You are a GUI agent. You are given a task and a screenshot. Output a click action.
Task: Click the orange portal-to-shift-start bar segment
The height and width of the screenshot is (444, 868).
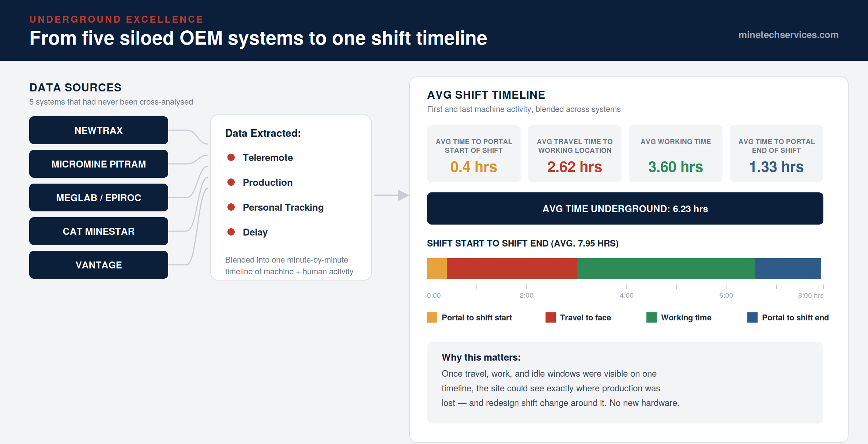(x=437, y=268)
